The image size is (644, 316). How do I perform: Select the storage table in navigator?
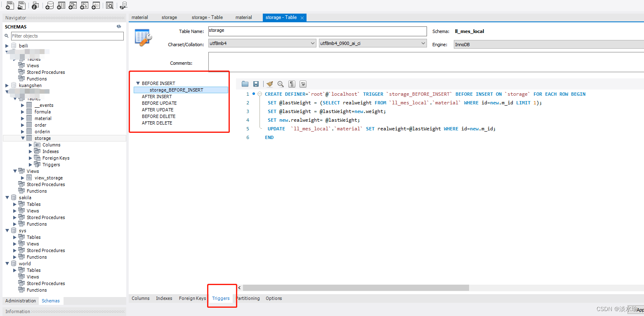tap(42, 138)
